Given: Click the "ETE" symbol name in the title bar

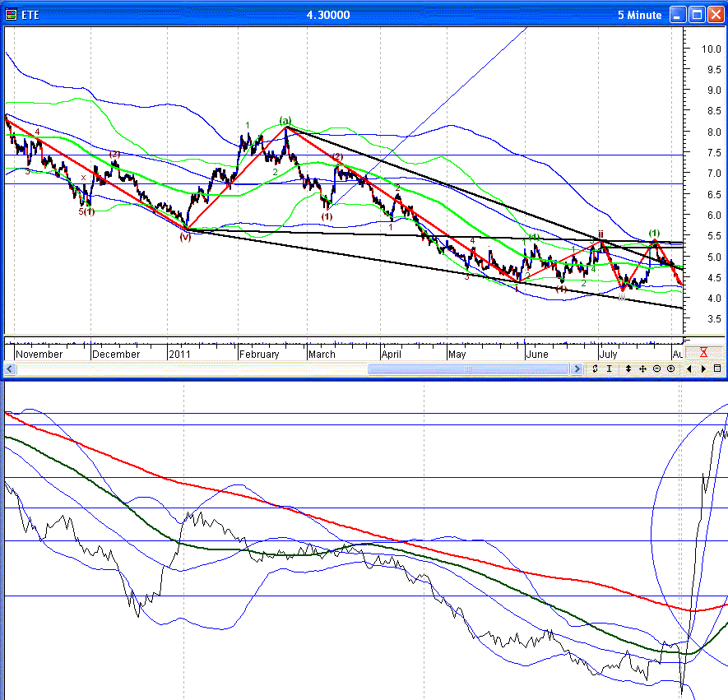Looking at the screenshot, I should 30,16.
